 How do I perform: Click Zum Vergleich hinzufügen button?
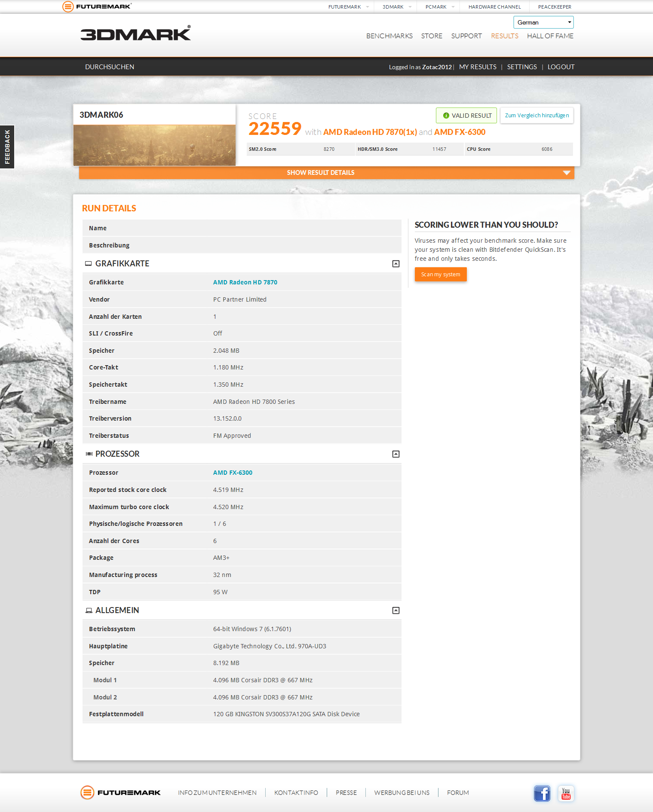537,116
